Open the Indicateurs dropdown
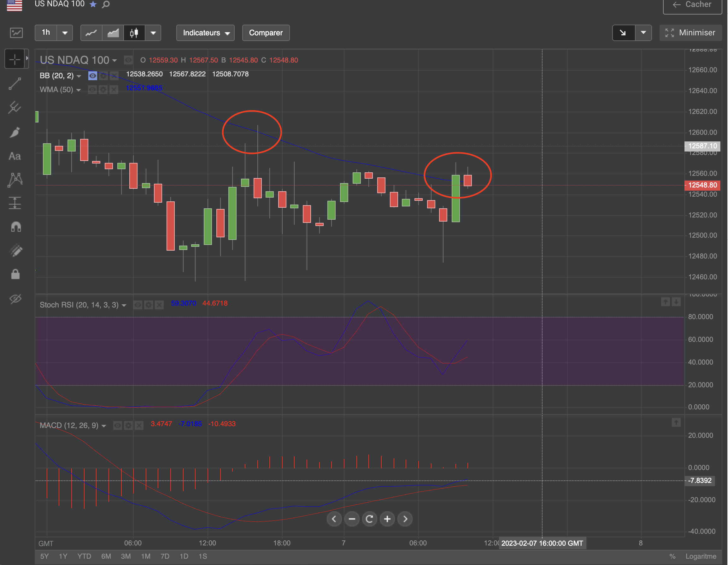The width and height of the screenshot is (728, 565). [x=205, y=33]
